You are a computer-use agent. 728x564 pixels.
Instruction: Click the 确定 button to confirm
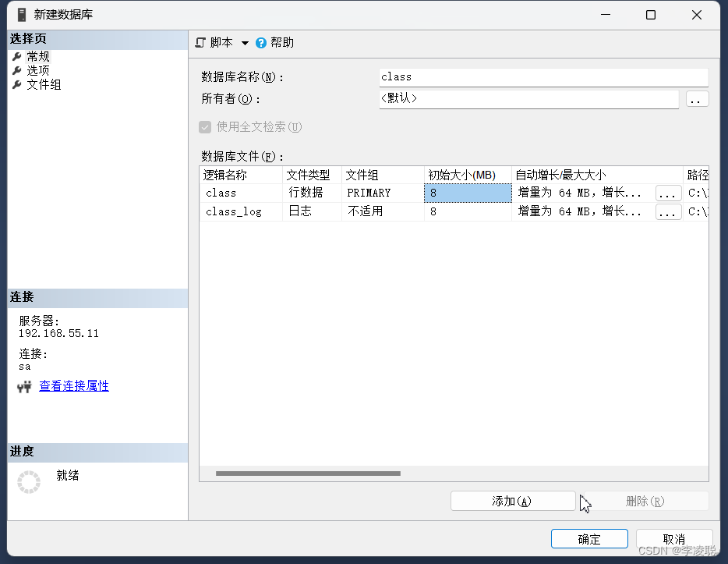point(588,538)
